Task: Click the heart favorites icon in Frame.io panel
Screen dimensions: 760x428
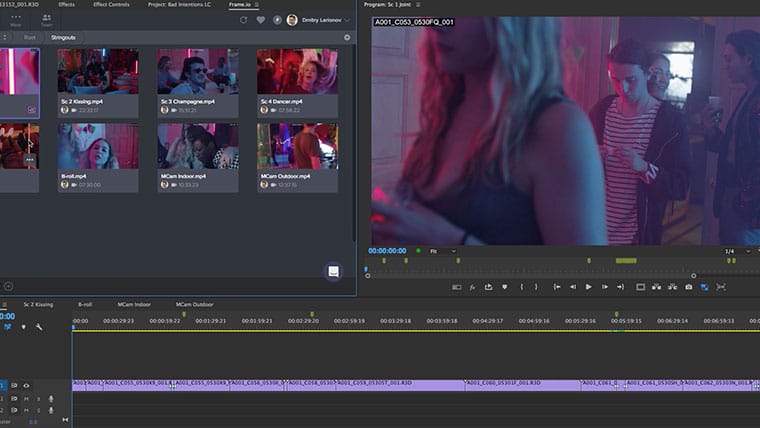Action: (x=261, y=20)
